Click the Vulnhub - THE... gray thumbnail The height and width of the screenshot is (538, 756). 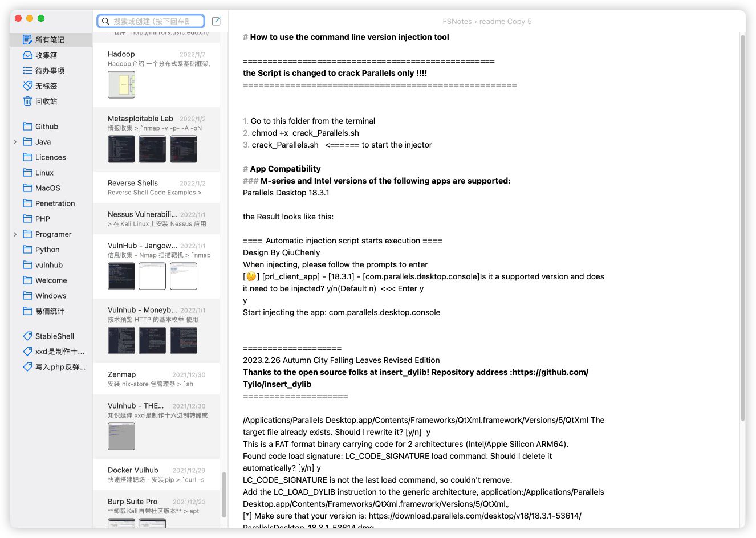pos(121,437)
